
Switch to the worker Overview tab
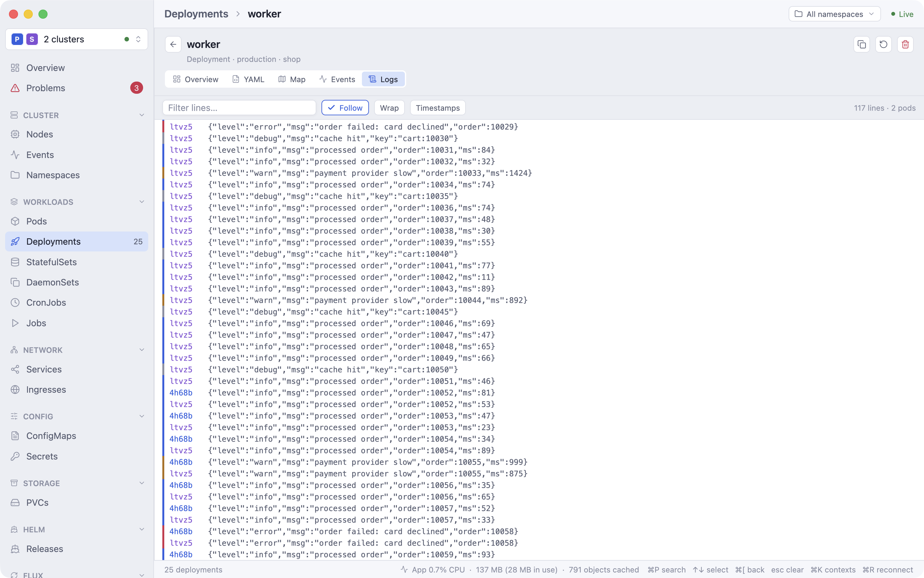195,79
